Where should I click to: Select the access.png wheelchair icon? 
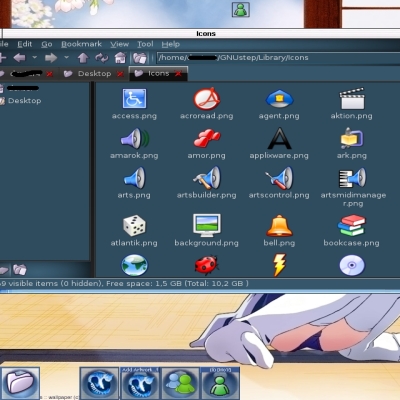(134, 98)
